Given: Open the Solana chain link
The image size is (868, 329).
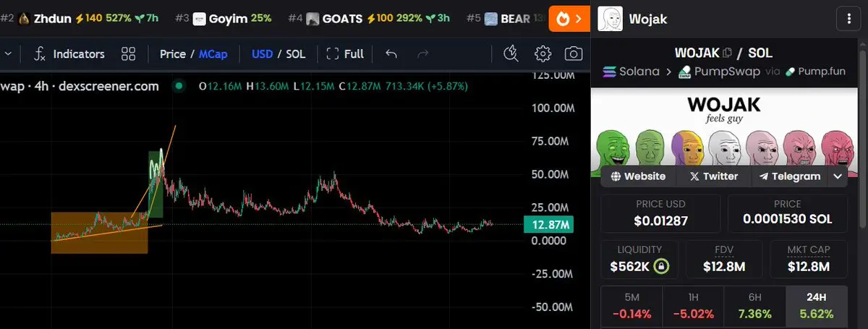Looking at the screenshot, I should (631, 72).
